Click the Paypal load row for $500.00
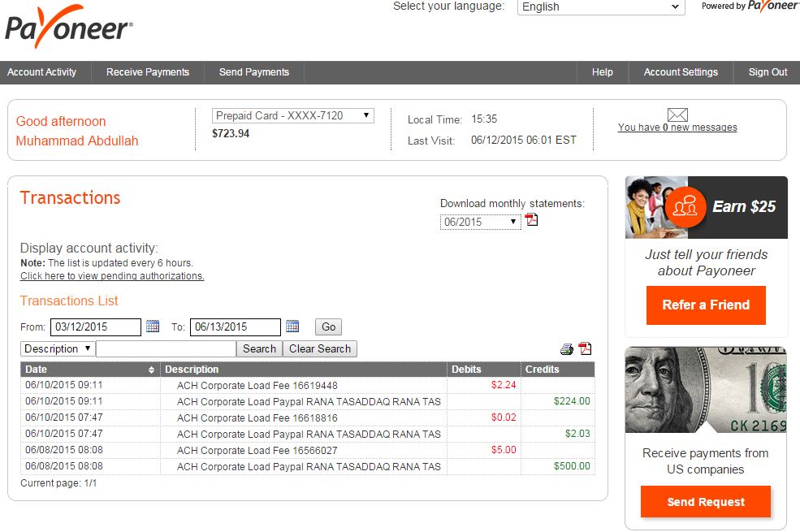800x532 pixels. [308, 467]
